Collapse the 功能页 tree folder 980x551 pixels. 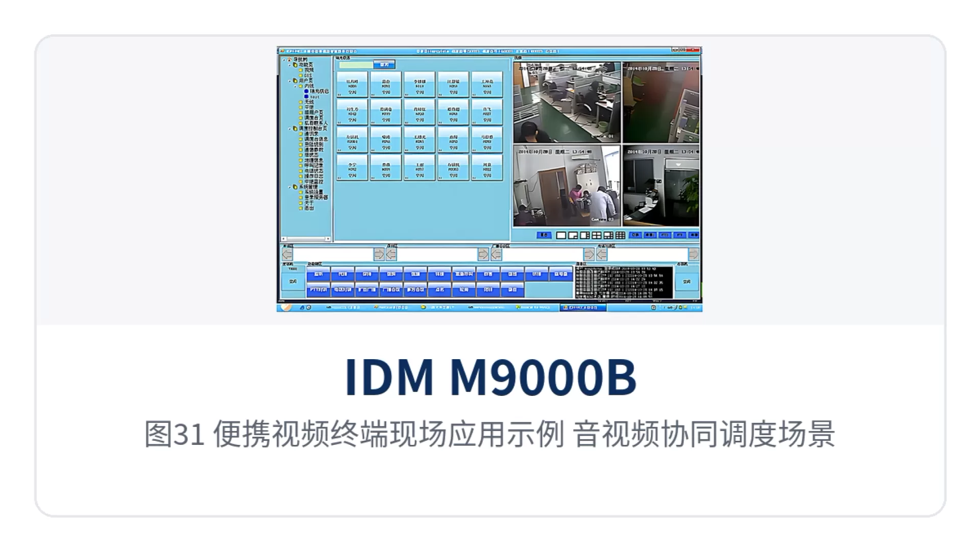[289, 65]
